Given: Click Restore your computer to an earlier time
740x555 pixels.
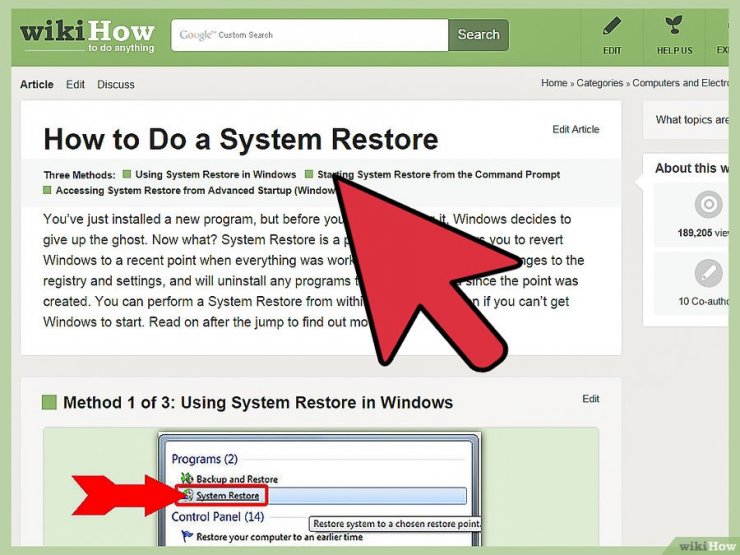Looking at the screenshot, I should click(x=279, y=537).
